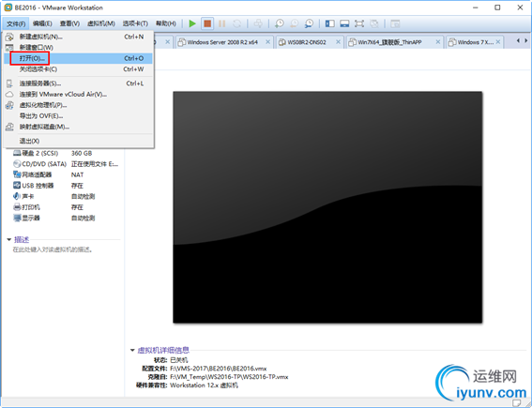Choose 映射虚拟磁盘(M)... menu entry
The width and height of the screenshot is (532, 408).
pyautogui.click(x=79, y=127)
